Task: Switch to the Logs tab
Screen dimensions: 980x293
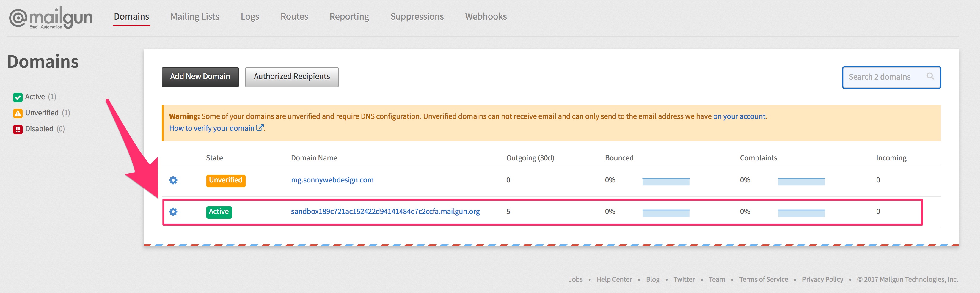Action: point(250,16)
